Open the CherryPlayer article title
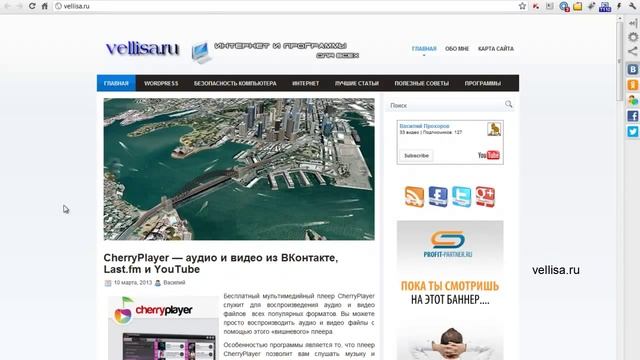This screenshot has height=360, width=640. click(x=220, y=264)
